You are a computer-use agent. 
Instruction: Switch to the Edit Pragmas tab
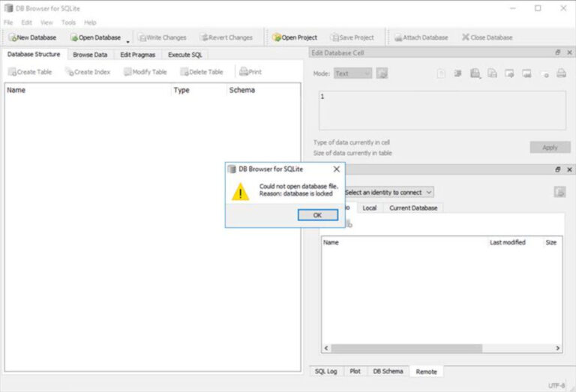(138, 55)
